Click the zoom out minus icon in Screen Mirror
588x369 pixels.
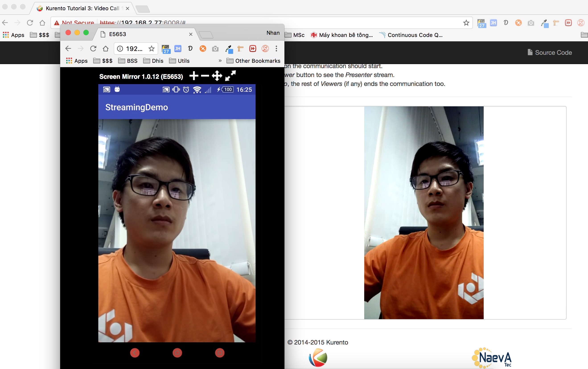pos(205,76)
